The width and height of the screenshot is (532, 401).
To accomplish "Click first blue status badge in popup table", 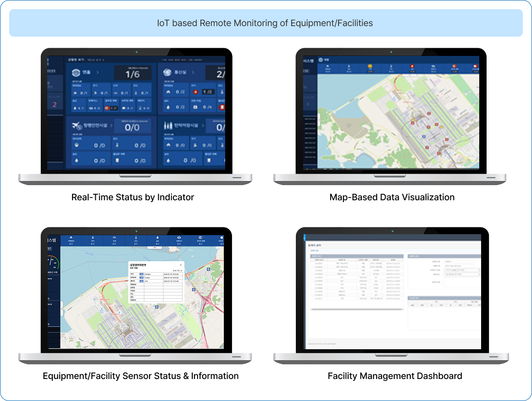I will click(x=141, y=274).
